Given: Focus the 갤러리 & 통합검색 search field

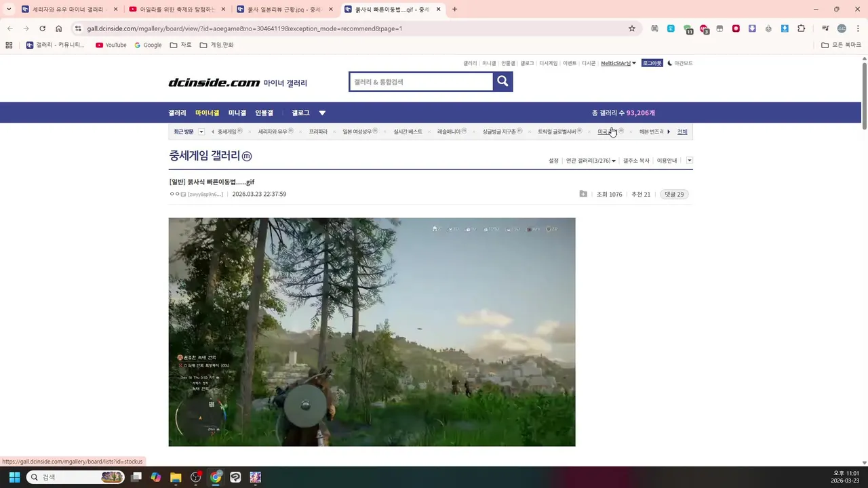Looking at the screenshot, I should click(x=421, y=82).
